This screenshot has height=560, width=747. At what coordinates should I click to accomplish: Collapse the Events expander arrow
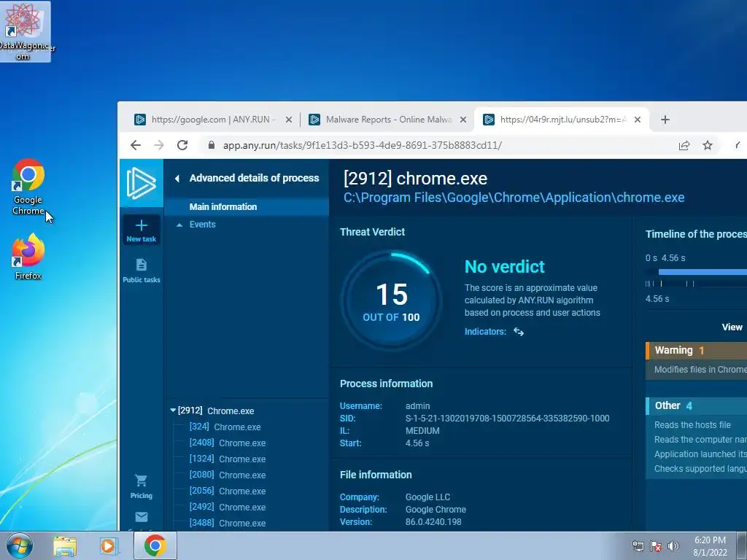pos(179,225)
